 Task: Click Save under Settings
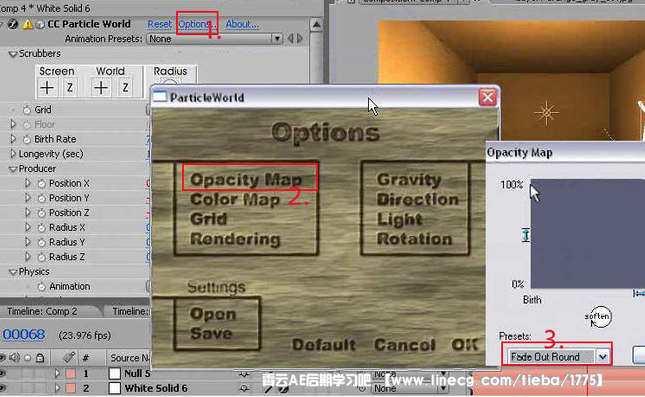(x=211, y=334)
